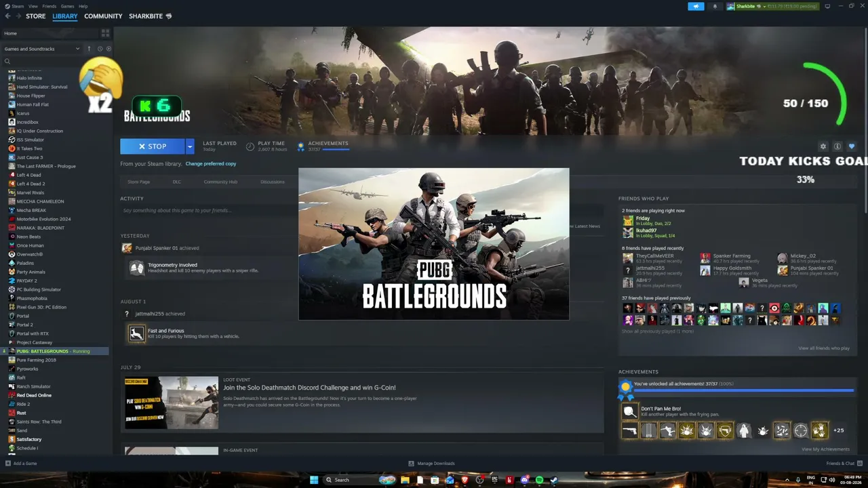Open the Games and Soundtracks dropdown
The image size is (868, 488).
(42, 49)
